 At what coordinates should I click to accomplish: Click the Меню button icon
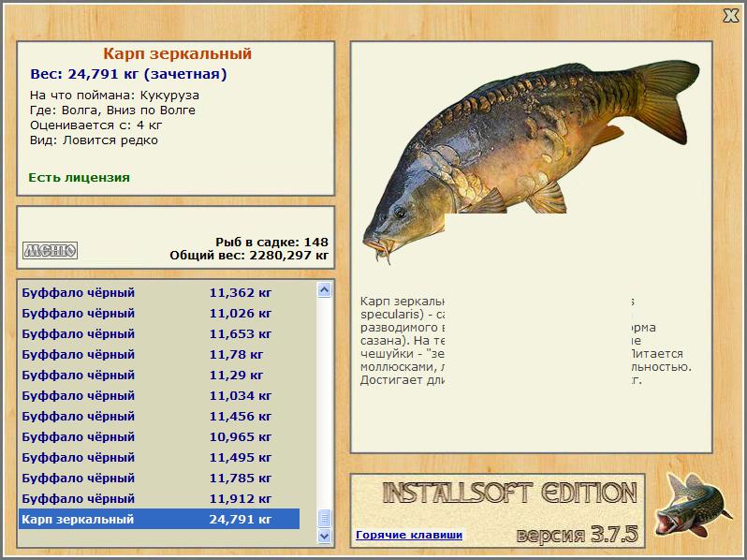[x=50, y=250]
